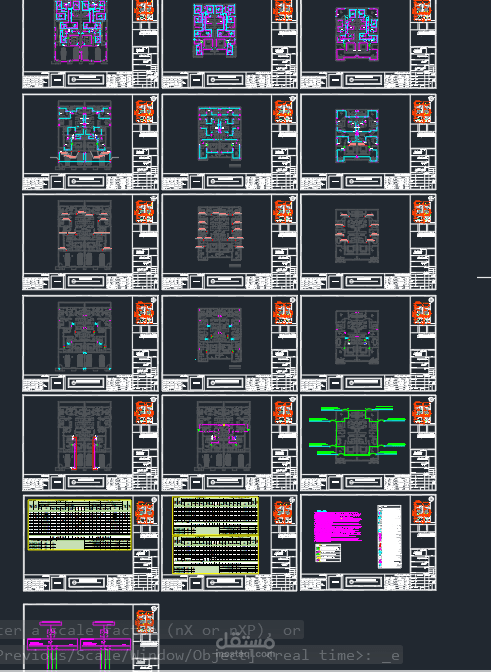
Task: Select the tall white legend strip
Action: [389, 537]
